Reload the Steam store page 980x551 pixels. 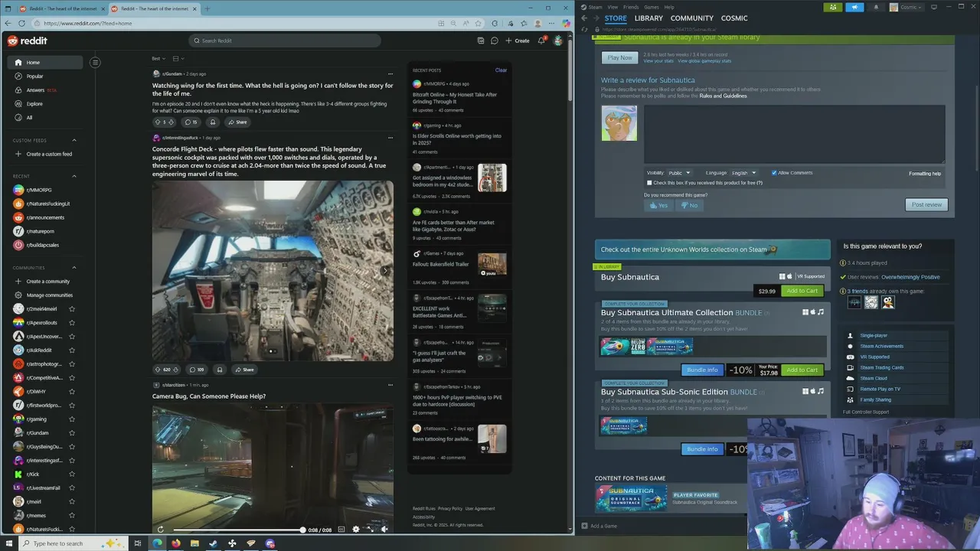(585, 29)
